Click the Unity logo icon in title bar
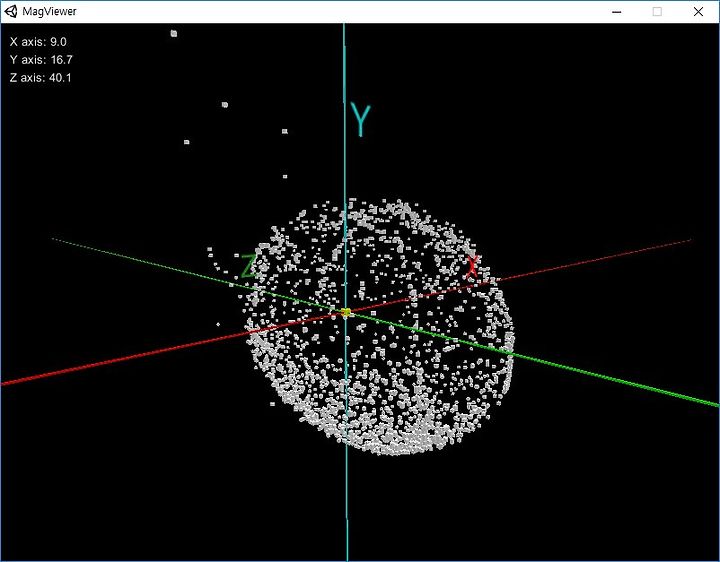720x562 pixels. coord(11,11)
